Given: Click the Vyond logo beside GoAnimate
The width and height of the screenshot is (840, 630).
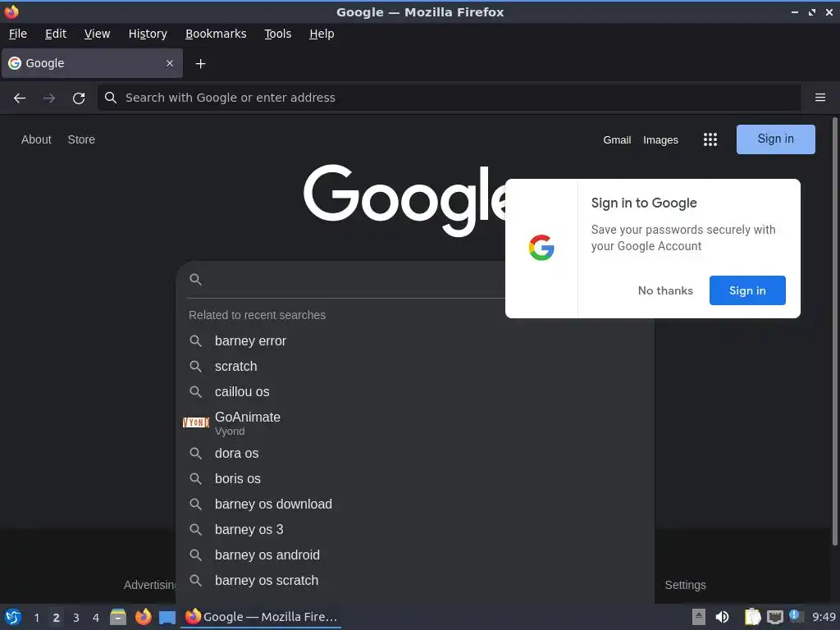Looking at the screenshot, I should (195, 422).
